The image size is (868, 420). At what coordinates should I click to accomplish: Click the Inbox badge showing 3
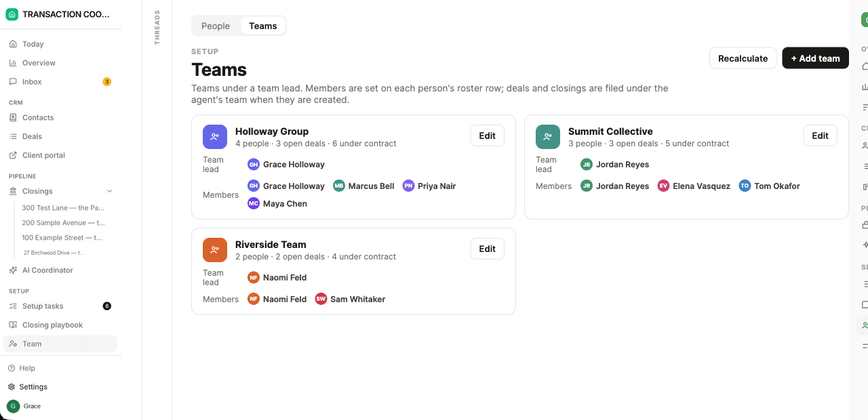tap(107, 82)
